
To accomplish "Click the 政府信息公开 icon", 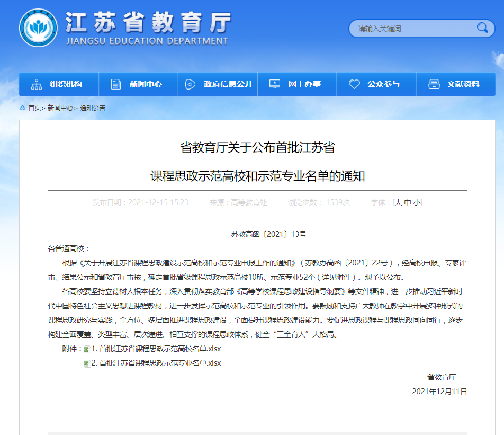I will tap(190, 84).
